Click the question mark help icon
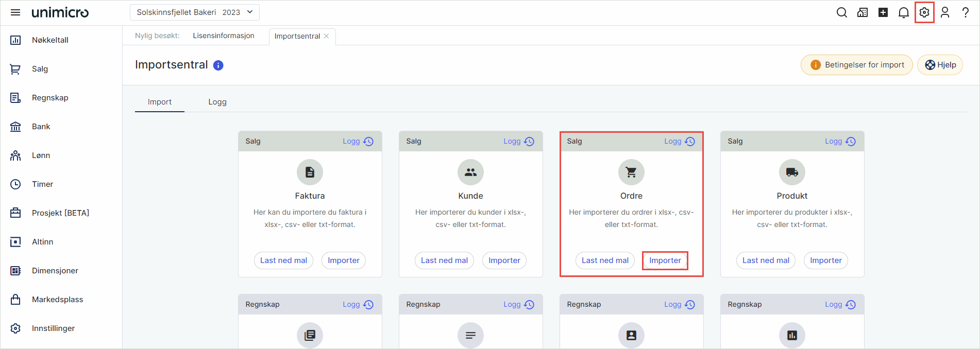This screenshot has height=349, width=980. coord(965,12)
